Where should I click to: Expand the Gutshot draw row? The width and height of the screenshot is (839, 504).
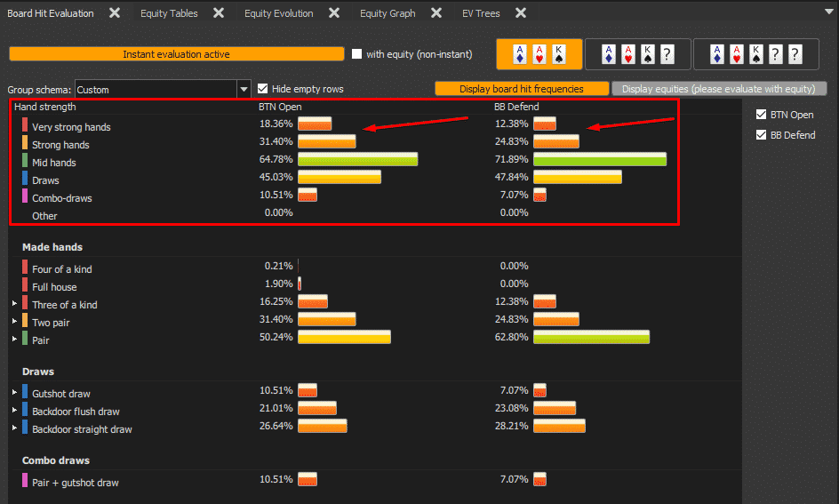(14, 392)
